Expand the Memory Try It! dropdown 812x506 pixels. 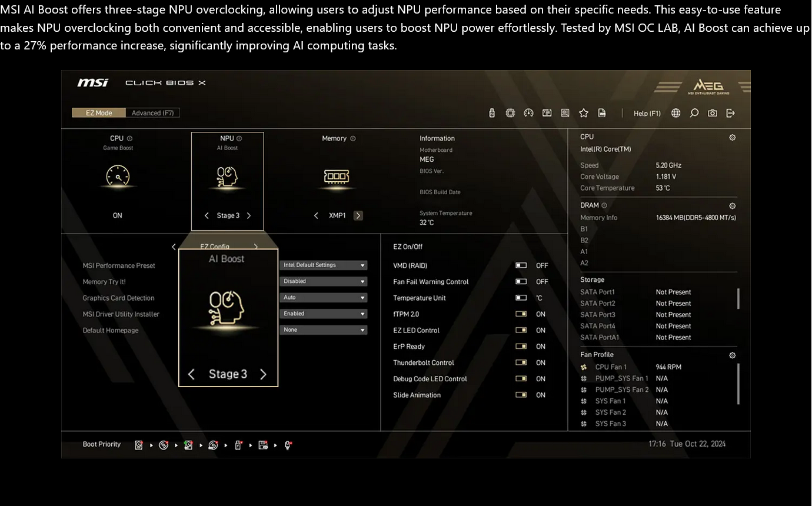pos(323,281)
